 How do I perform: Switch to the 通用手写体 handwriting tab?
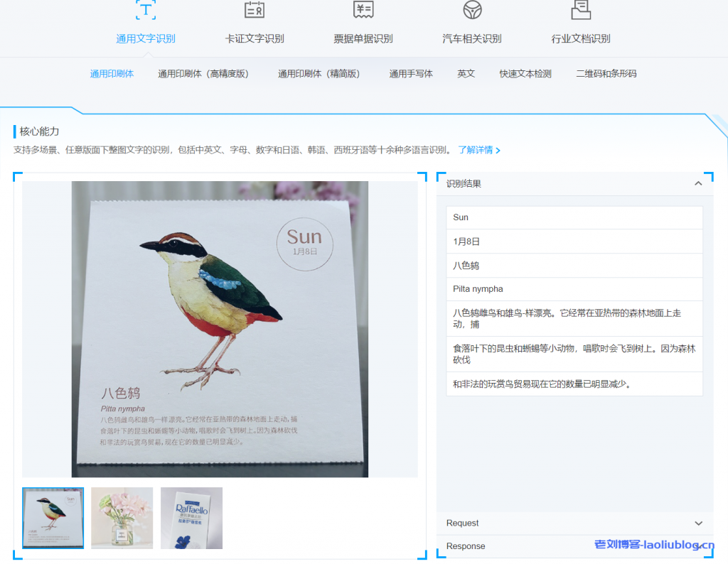411,73
